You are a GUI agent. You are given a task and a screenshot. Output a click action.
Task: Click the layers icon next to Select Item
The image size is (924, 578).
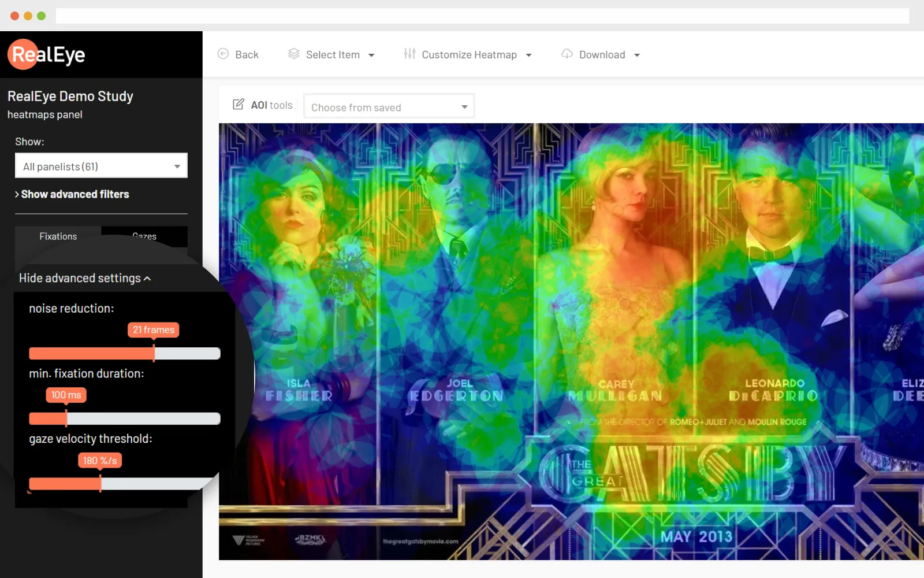[293, 54]
